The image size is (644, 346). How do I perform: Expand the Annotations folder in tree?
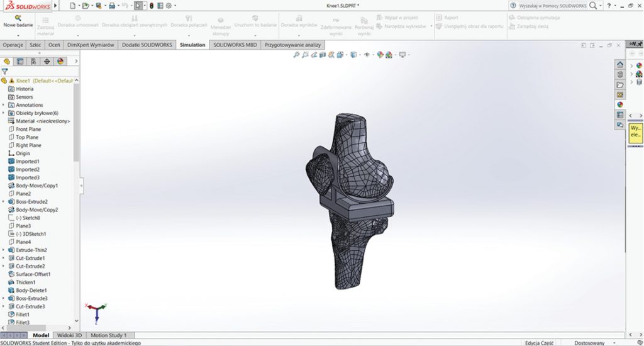click(4, 105)
